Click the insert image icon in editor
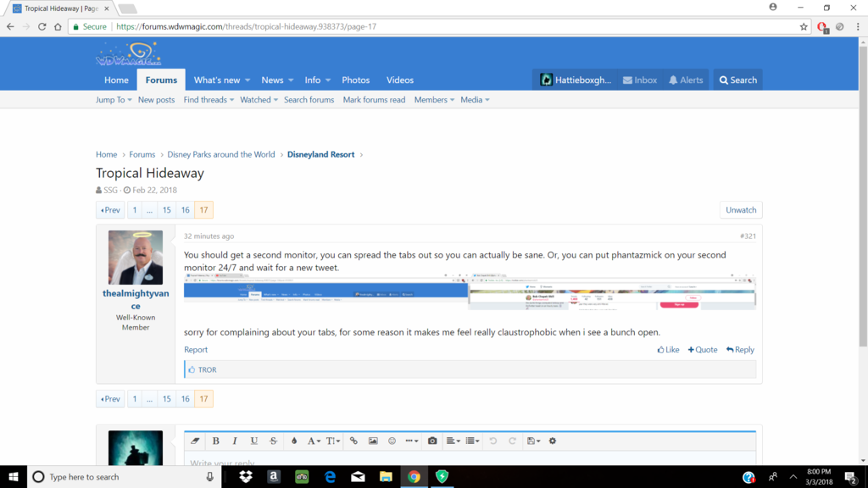Screen dimensions: 868x488 click(373, 441)
